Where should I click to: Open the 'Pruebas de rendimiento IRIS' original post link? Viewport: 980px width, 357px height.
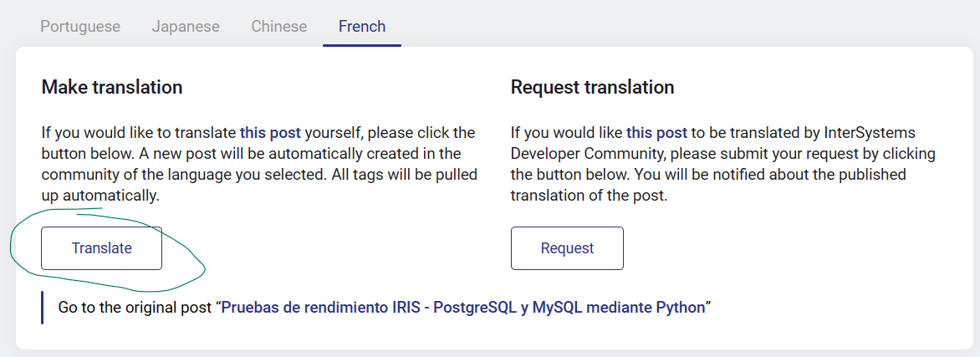(x=462, y=307)
